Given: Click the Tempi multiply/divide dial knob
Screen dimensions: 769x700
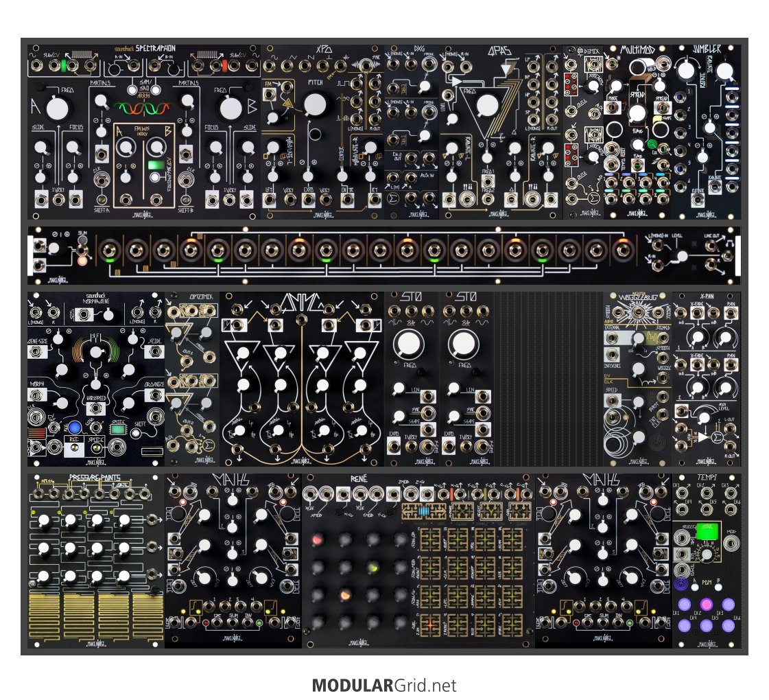Looking at the screenshot, I should [706, 555].
